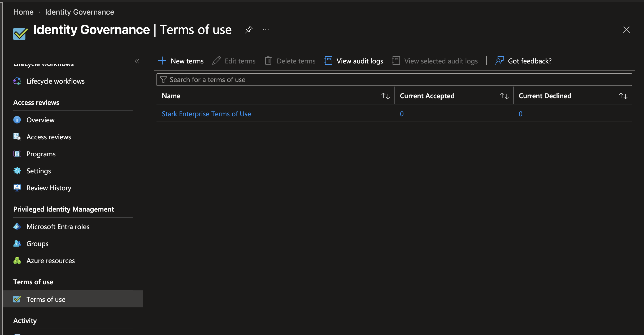Click the Delete terms trash icon
The height and width of the screenshot is (335, 644).
(268, 61)
